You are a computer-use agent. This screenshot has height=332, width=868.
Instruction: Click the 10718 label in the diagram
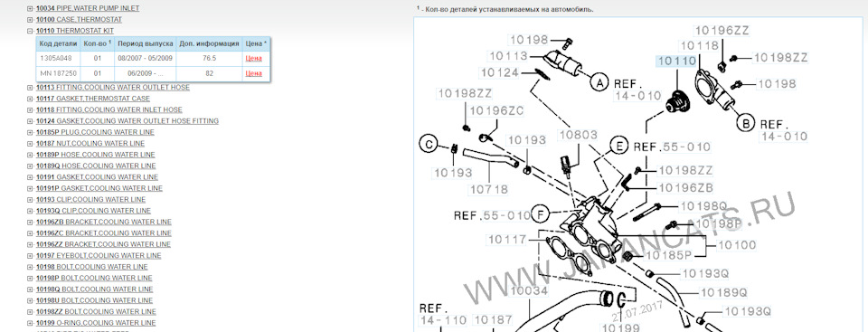click(x=489, y=190)
